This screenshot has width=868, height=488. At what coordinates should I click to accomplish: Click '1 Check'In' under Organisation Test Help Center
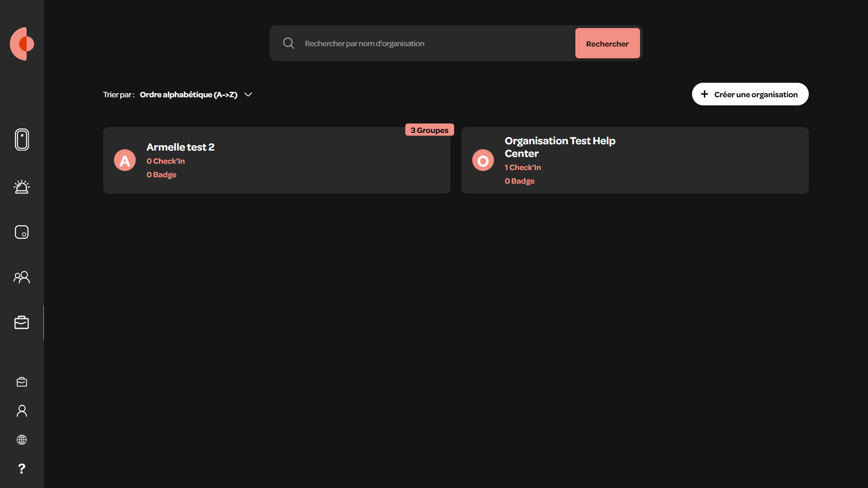(523, 167)
